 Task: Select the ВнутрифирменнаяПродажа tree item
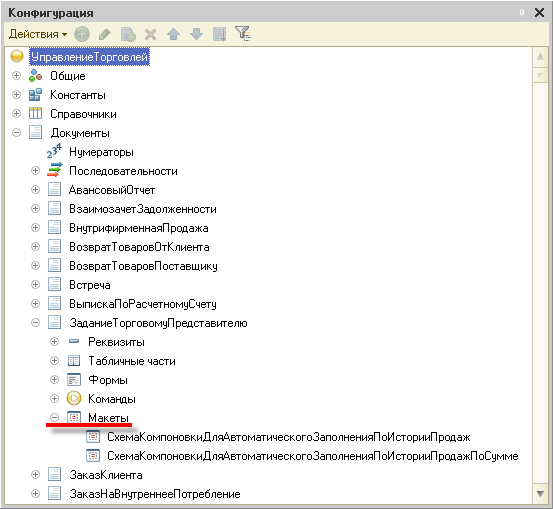[139, 228]
